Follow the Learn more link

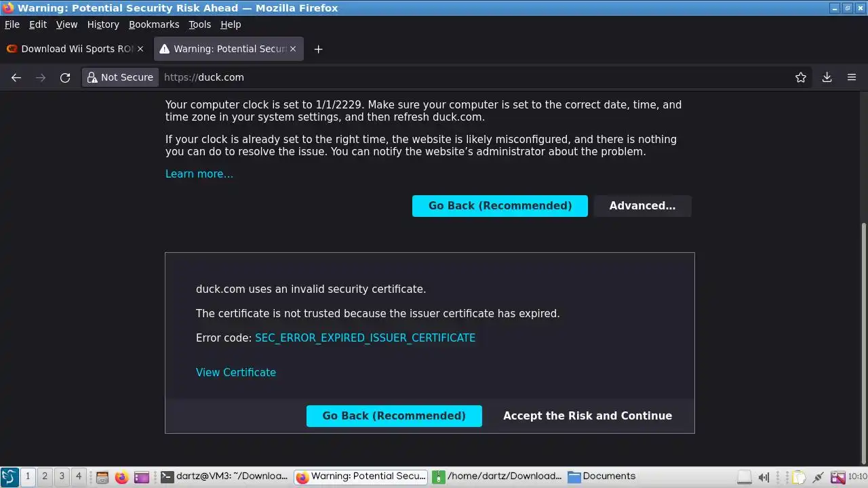[199, 174]
